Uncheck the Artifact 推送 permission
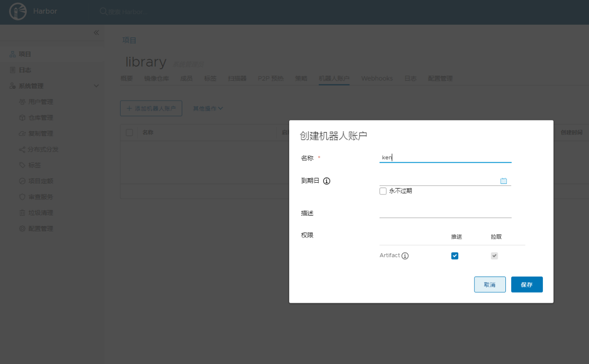The image size is (589, 364). coord(454,256)
